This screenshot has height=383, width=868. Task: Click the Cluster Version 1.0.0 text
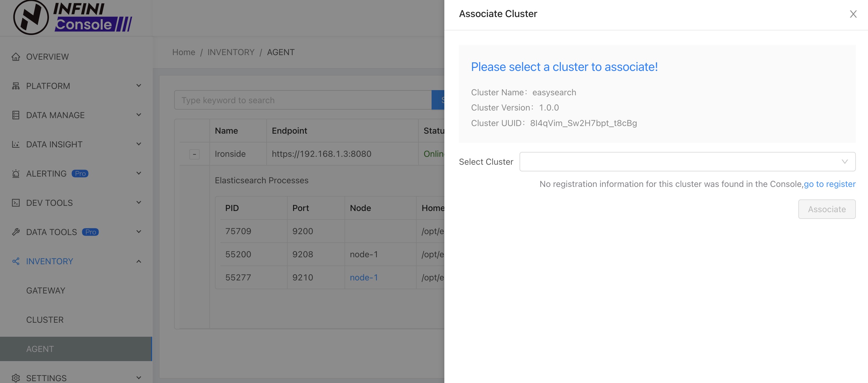point(515,107)
